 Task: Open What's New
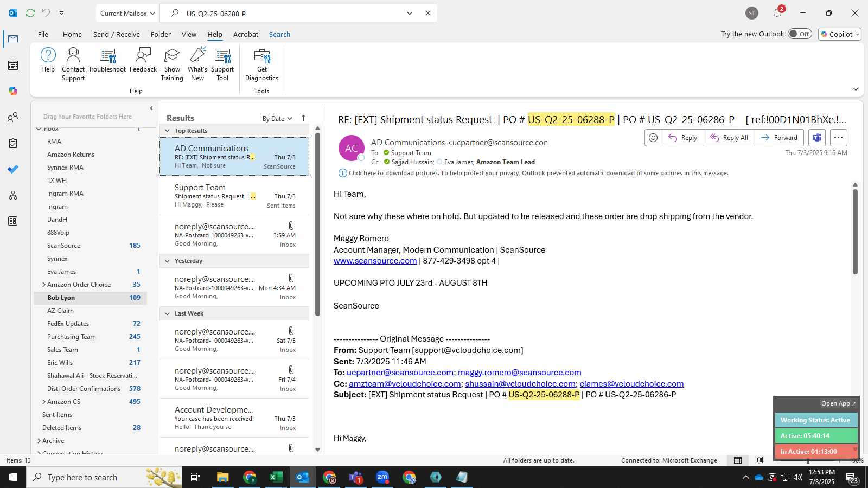(197, 64)
